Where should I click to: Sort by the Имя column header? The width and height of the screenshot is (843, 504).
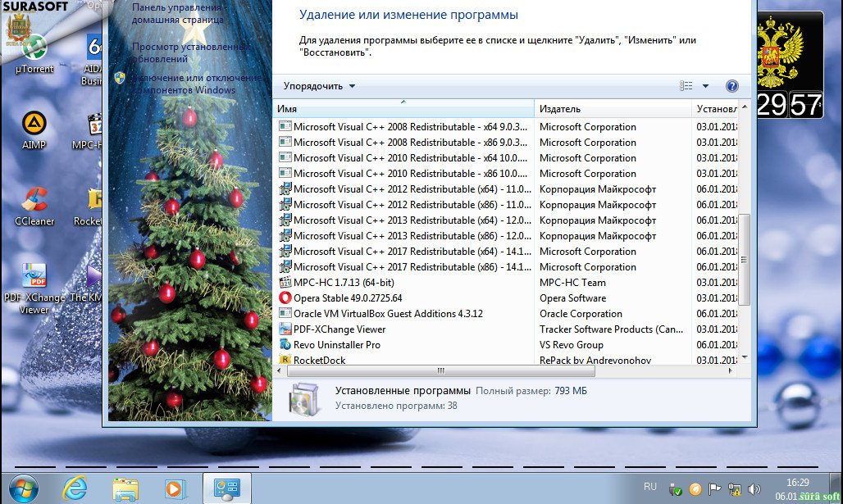pyautogui.click(x=403, y=108)
